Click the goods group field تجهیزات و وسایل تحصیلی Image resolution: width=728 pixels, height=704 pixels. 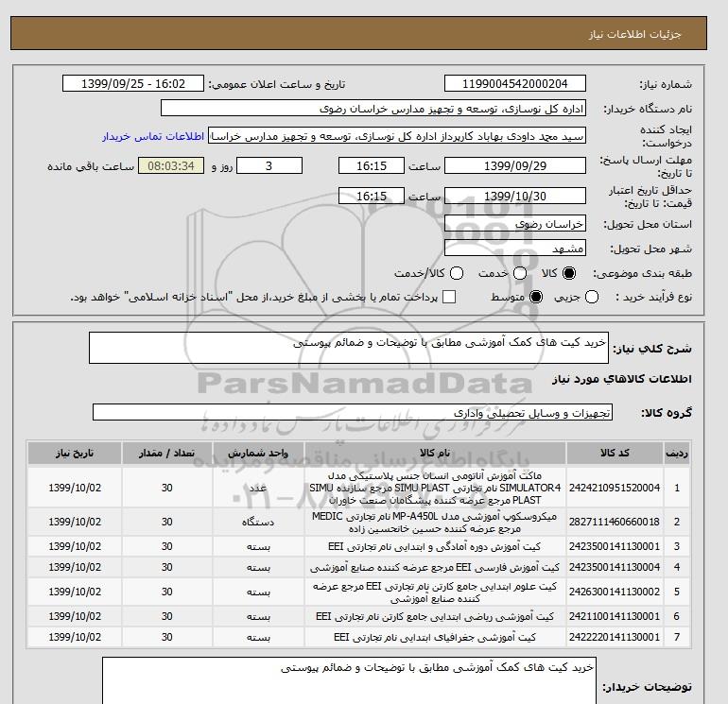353,412
